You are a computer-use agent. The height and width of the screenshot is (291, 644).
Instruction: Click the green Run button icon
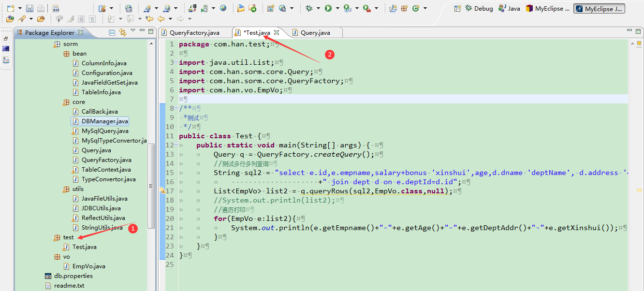328,8
